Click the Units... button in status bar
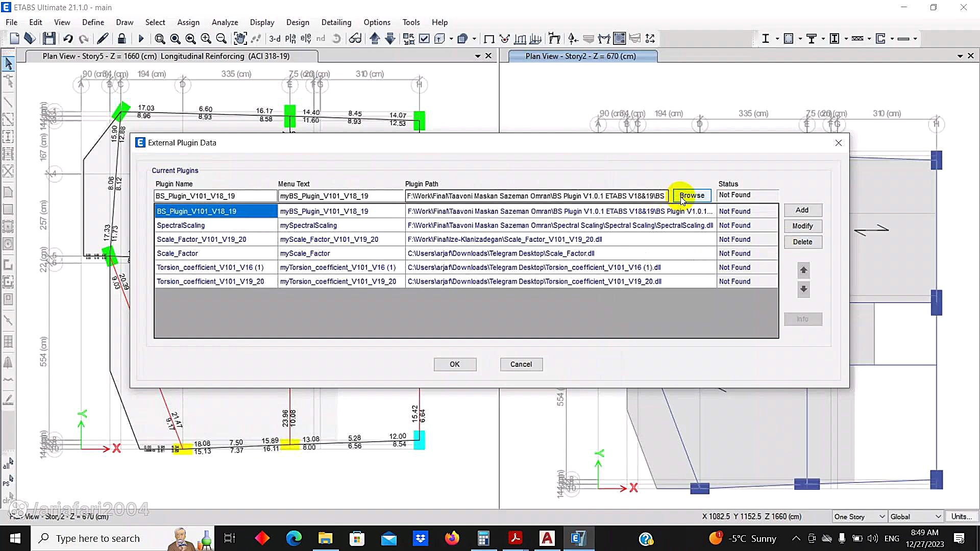The width and height of the screenshot is (980, 551). coord(962,516)
